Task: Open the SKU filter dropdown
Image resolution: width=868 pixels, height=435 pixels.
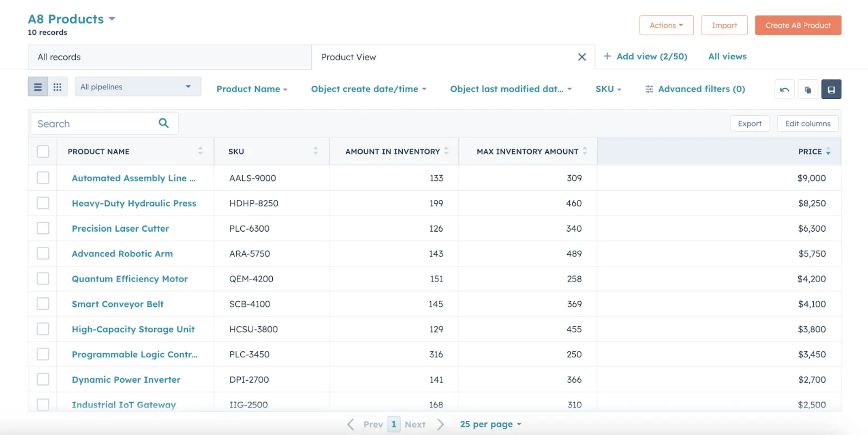Action: point(608,89)
